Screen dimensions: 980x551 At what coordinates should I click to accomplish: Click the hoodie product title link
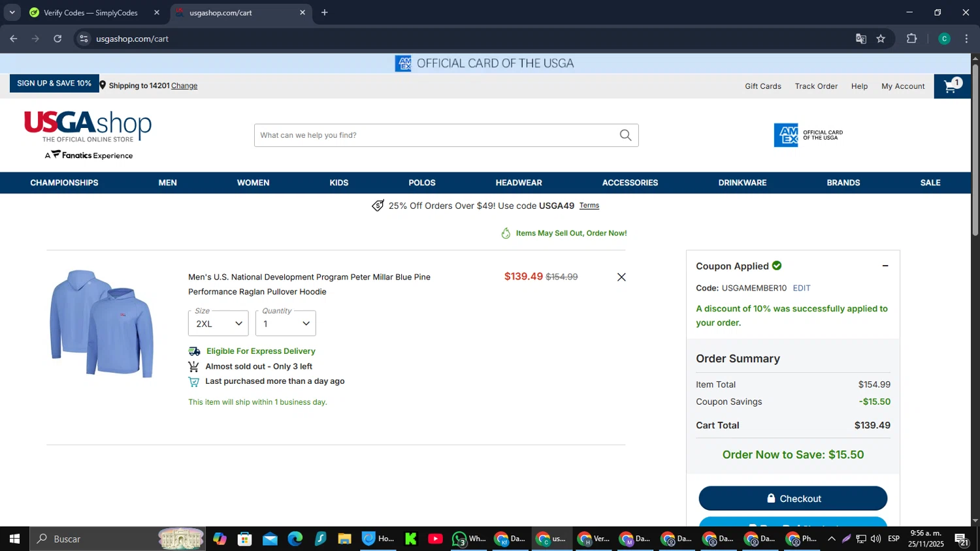click(x=309, y=285)
